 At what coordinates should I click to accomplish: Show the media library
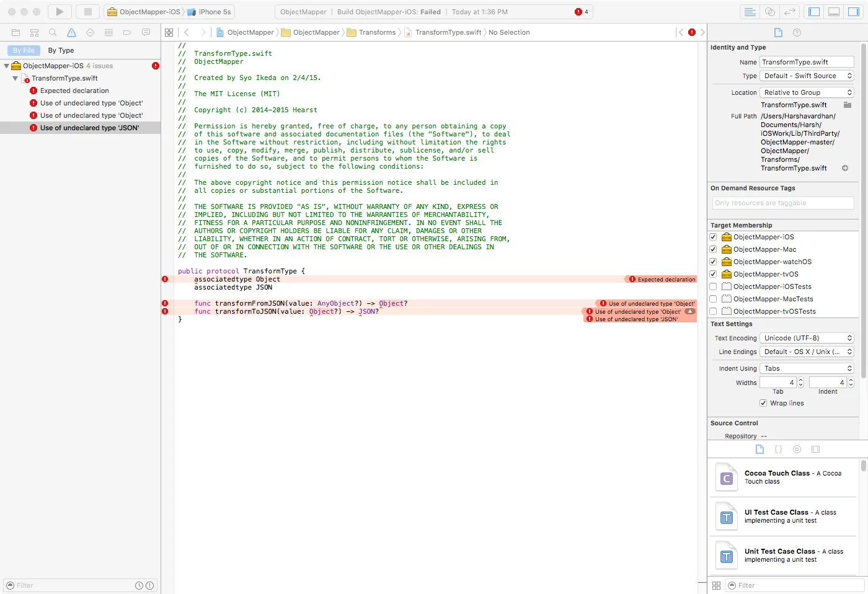tap(816, 450)
